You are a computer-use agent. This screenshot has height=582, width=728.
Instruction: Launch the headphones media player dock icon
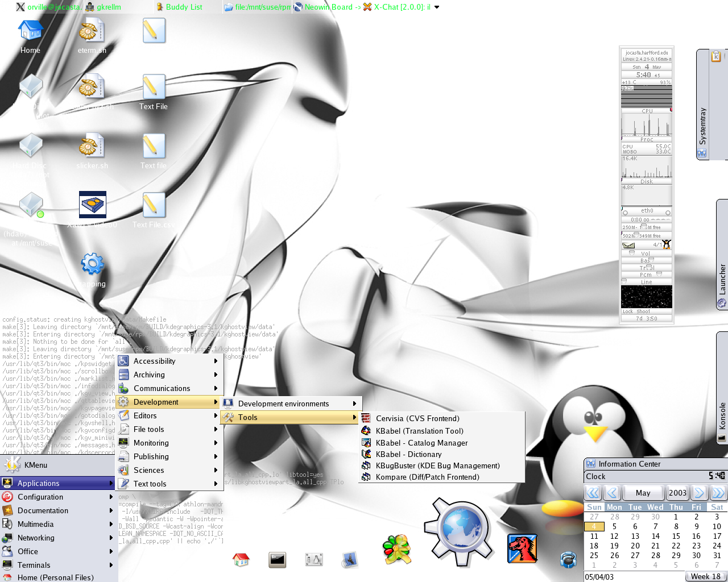568,560
